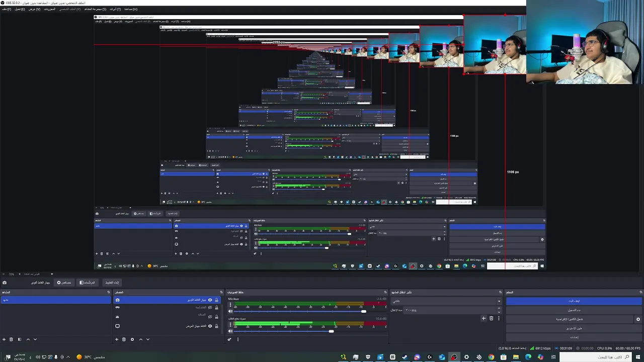
Task: Pop out the audio mixer dock
Action: pyautogui.click(x=385, y=292)
